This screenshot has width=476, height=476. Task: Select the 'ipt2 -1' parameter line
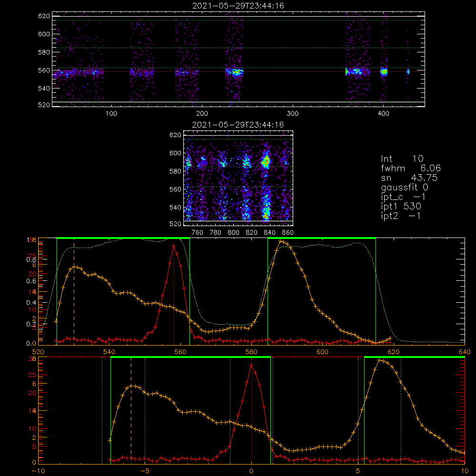[x=401, y=216]
